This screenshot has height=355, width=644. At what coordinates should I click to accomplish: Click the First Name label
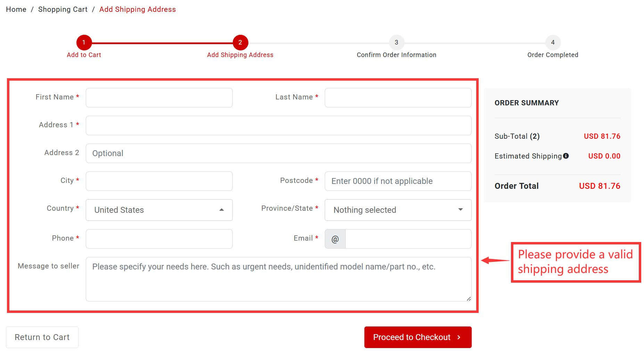point(55,97)
